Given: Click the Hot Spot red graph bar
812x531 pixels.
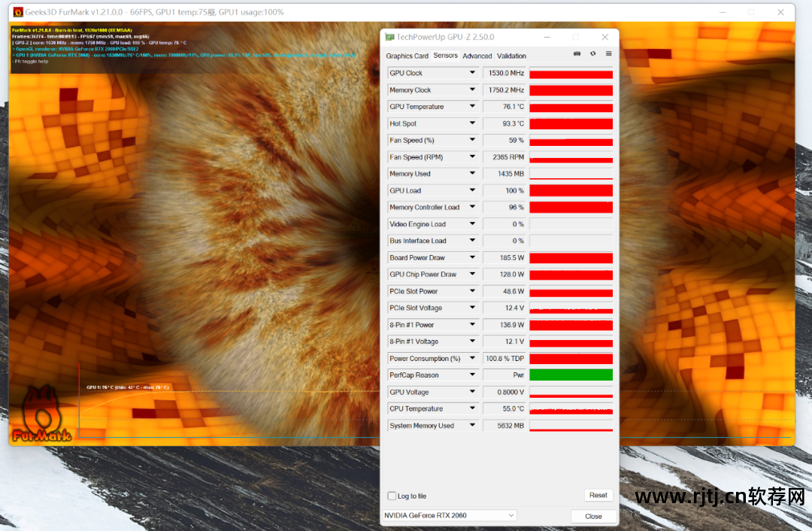Looking at the screenshot, I should click(x=571, y=124).
